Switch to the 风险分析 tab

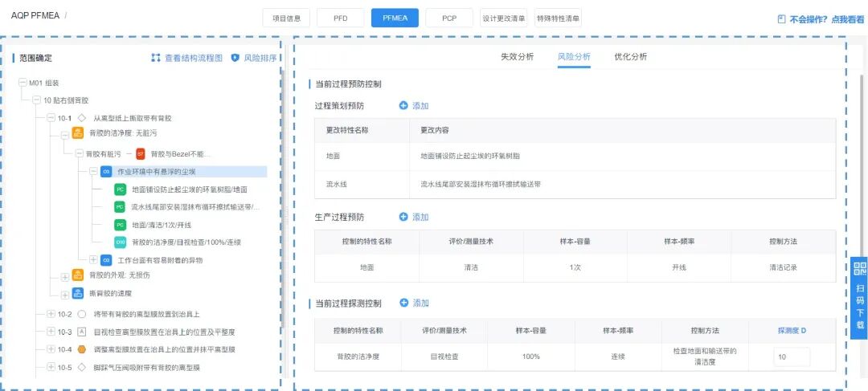click(x=574, y=56)
